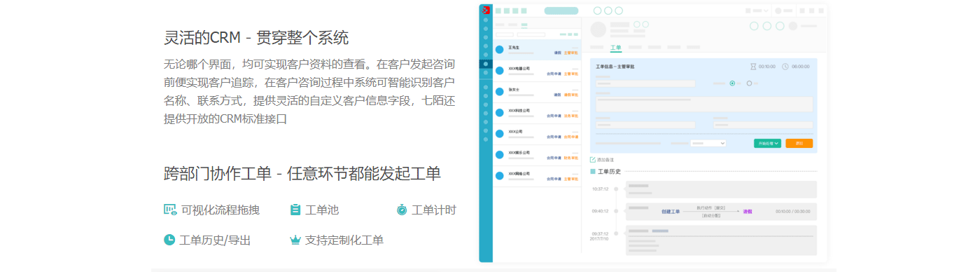980x272 pixels.
Task: Click the crown icon beside 支持定制化工单
Action: point(295,240)
